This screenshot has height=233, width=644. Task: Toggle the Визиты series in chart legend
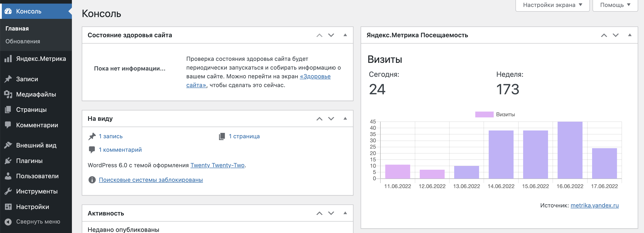(495, 114)
